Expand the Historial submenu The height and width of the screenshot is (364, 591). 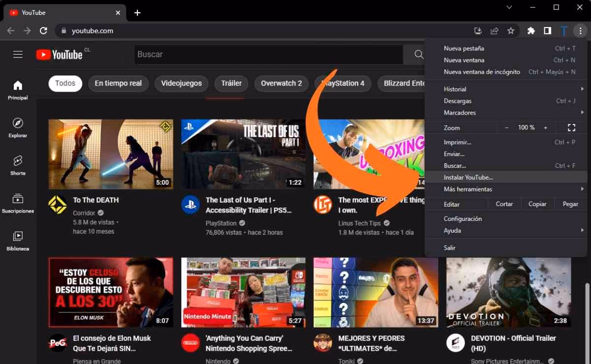[x=506, y=89]
